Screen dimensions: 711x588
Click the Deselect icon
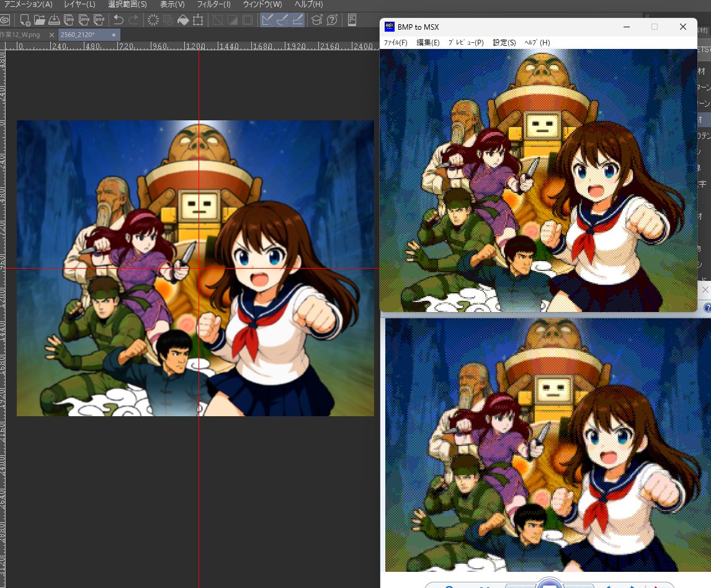(x=218, y=20)
